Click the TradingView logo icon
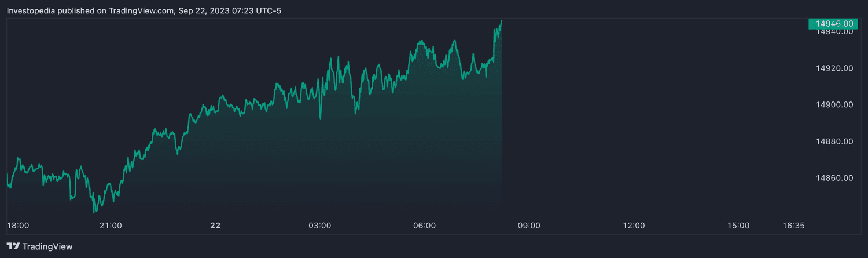This screenshot has width=868, height=258. click(13, 246)
